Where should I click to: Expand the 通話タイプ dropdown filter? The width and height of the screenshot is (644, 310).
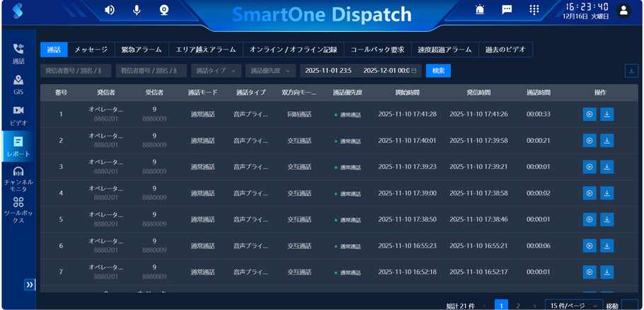tap(217, 71)
